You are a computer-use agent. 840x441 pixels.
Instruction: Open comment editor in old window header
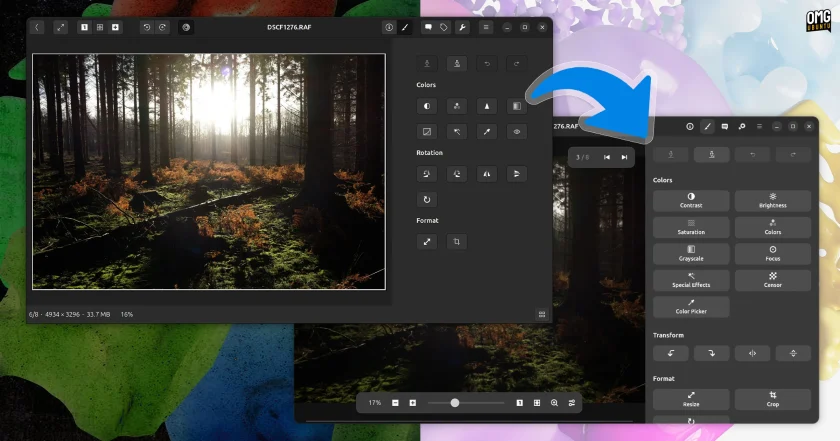tap(428, 27)
